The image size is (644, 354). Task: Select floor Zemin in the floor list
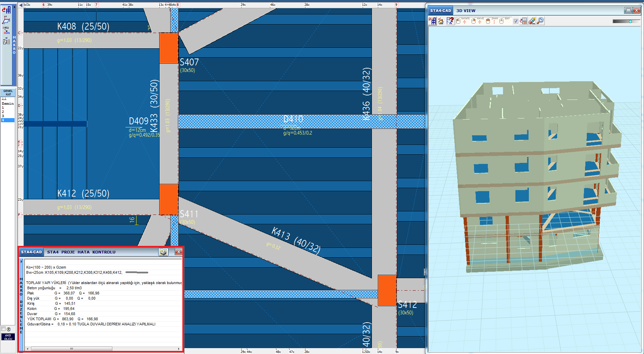(8, 103)
